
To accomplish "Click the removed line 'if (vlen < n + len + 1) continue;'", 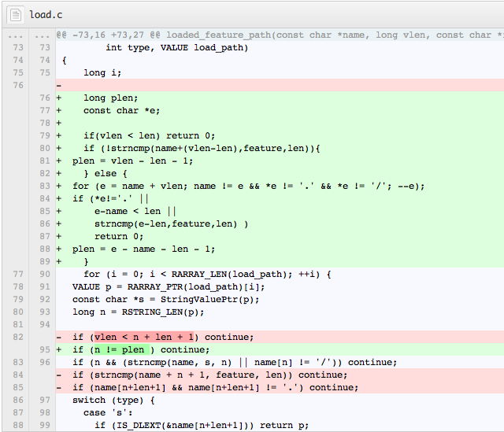I will click(163, 337).
